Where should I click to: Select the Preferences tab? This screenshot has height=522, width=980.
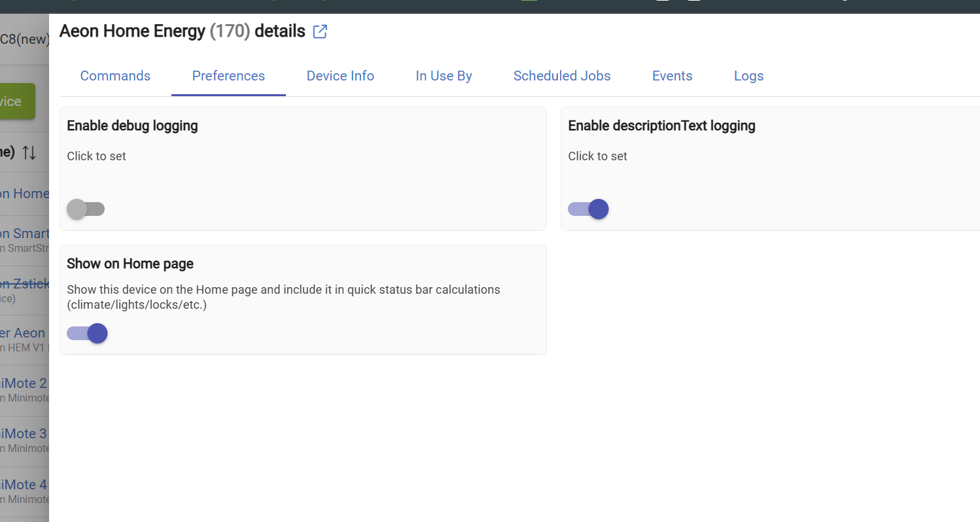pyautogui.click(x=228, y=76)
